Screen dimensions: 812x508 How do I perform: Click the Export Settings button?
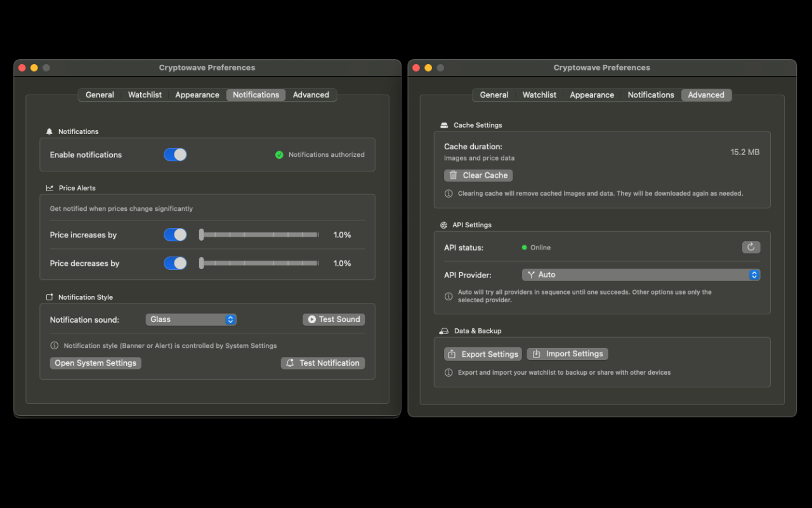482,354
